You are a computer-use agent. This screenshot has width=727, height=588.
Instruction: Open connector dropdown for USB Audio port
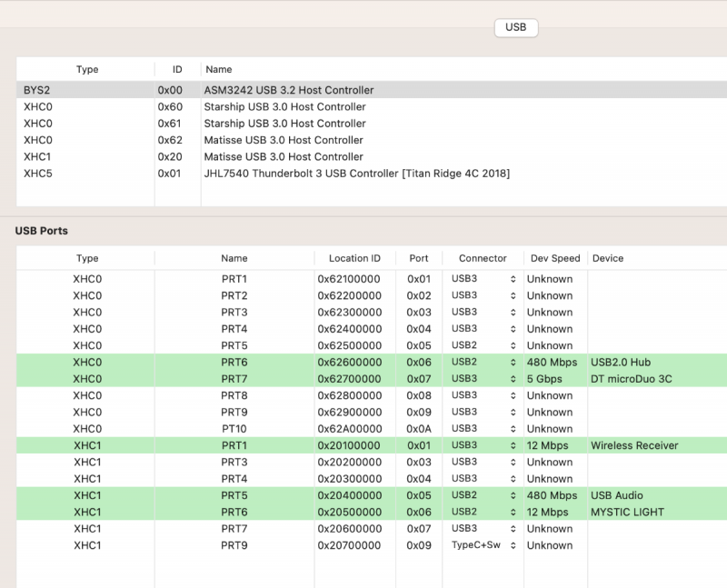483,495
